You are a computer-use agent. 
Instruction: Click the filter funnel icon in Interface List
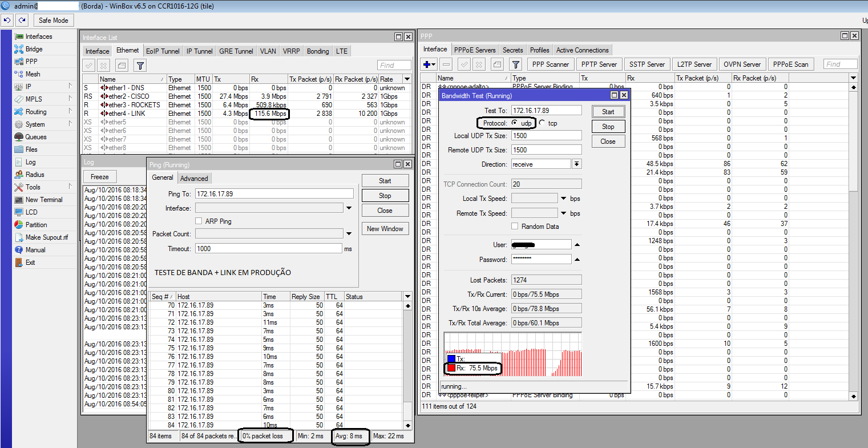(x=140, y=66)
